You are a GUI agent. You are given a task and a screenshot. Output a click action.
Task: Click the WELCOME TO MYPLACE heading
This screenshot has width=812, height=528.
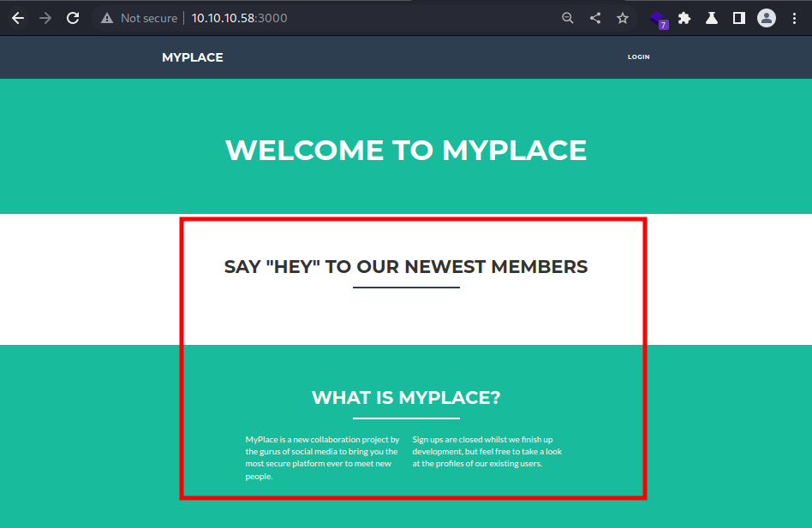tap(406, 150)
